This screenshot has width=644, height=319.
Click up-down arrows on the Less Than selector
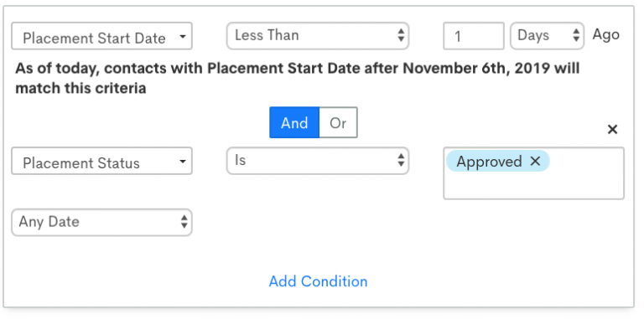click(x=401, y=35)
